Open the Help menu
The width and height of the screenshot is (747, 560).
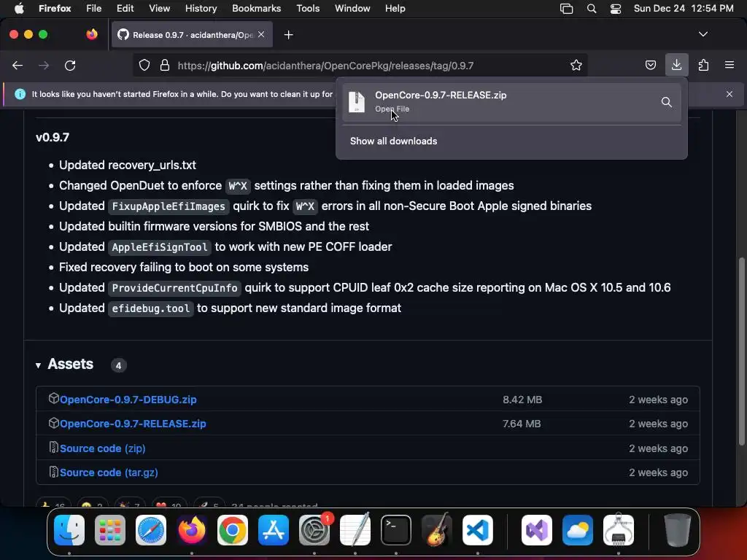395,8
